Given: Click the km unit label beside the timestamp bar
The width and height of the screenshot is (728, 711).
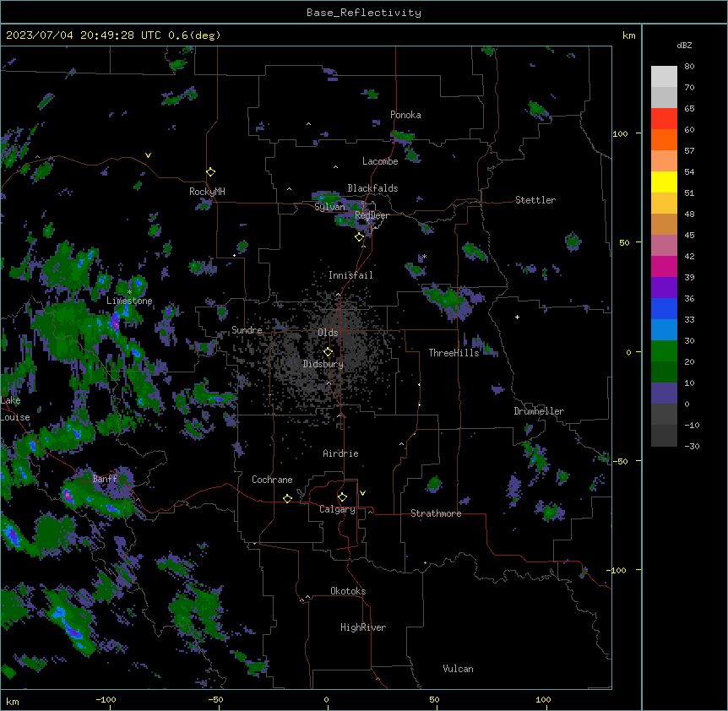Looking at the screenshot, I should click(628, 35).
